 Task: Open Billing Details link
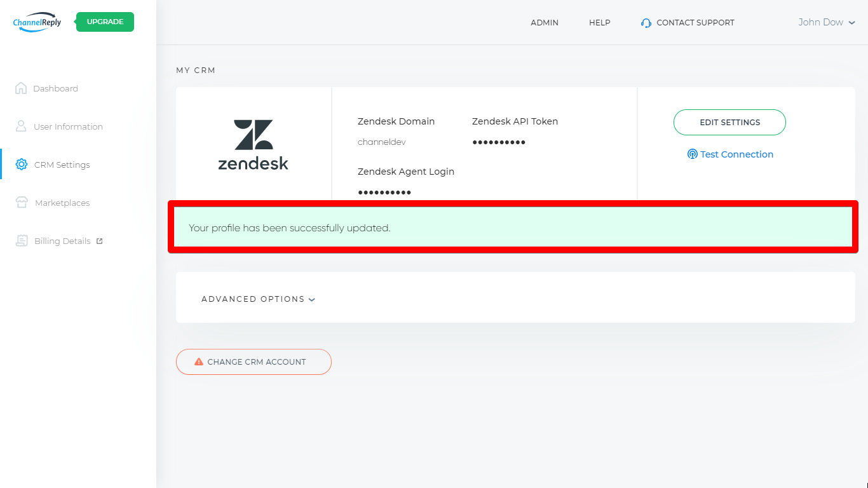click(x=62, y=241)
